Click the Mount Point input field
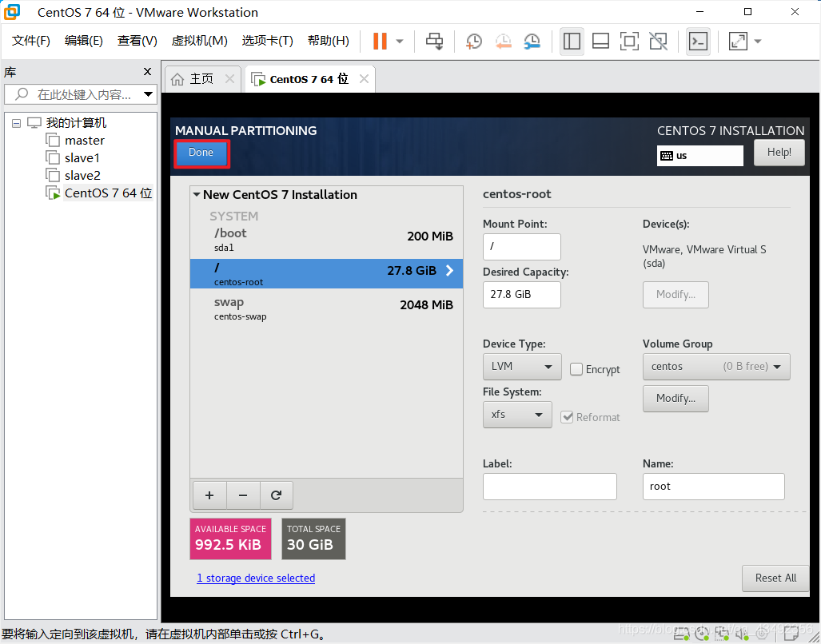The width and height of the screenshot is (821, 644). click(521, 246)
